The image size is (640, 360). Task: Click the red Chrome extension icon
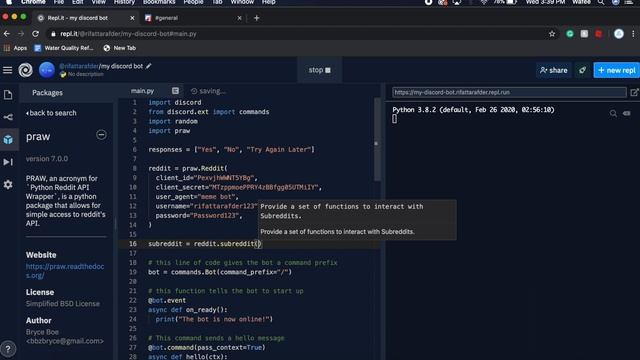pos(599,34)
